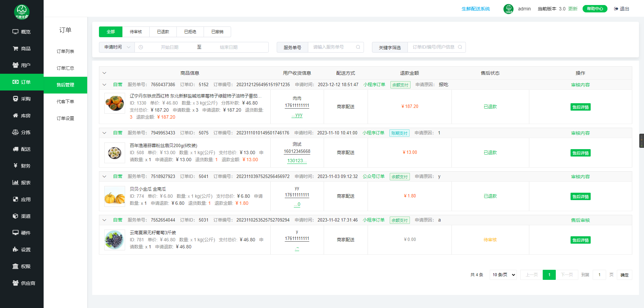Switch to the 已退款 filter tab
The image size is (644, 308).
(x=163, y=32)
